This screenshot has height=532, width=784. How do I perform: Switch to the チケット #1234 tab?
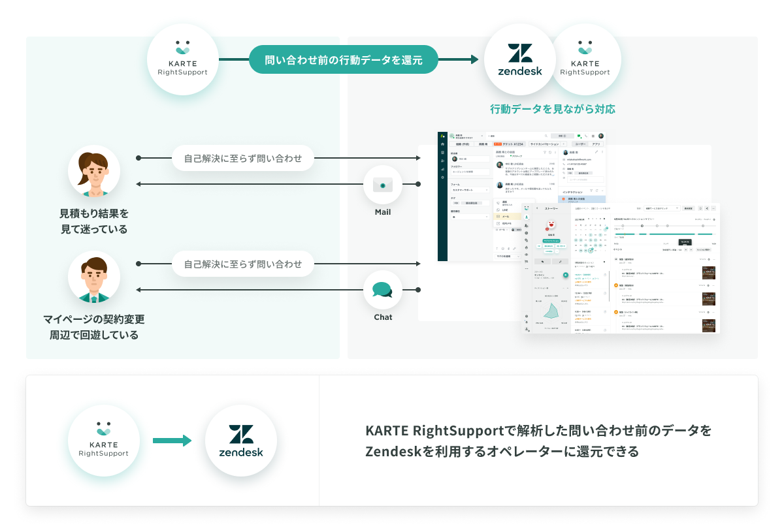(510, 144)
